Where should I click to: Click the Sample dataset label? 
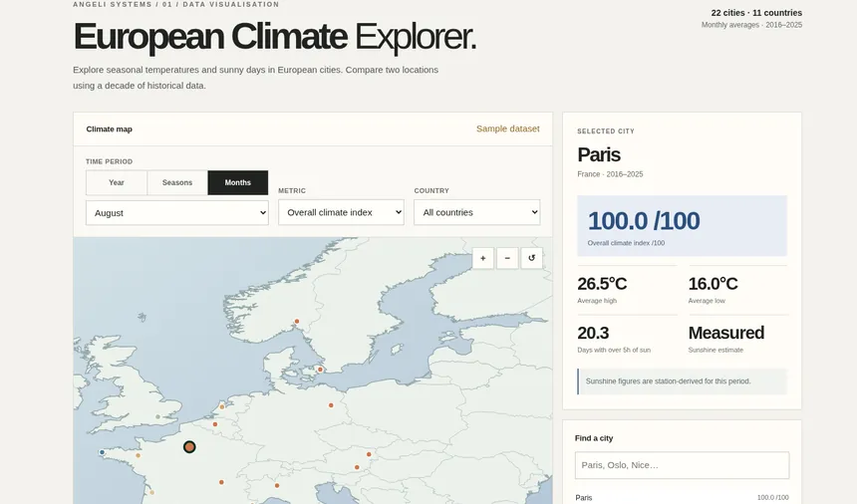coord(508,128)
